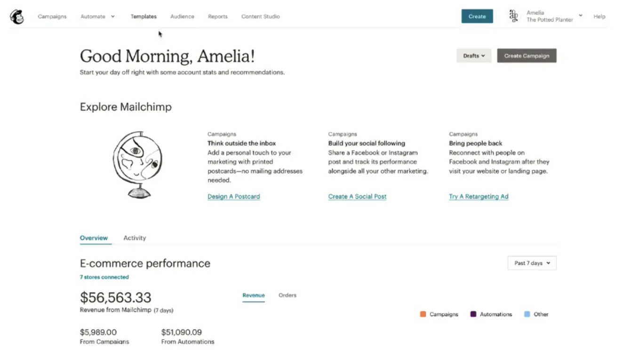622x364 pixels.
Task: Switch to the Activity tab
Action: pos(135,238)
